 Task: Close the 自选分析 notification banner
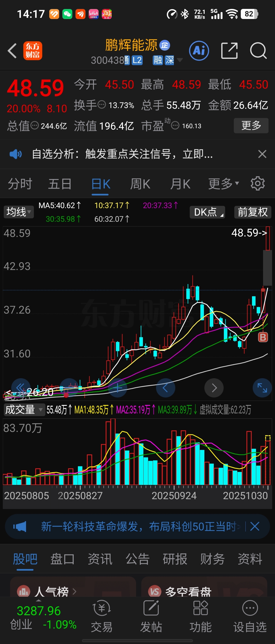(x=262, y=154)
